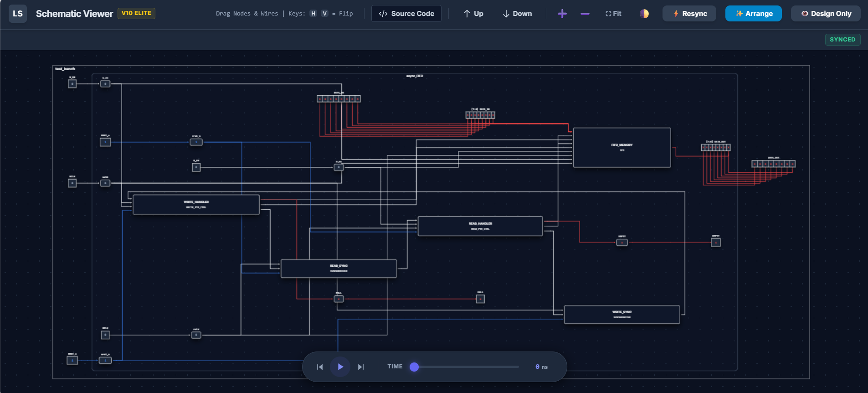
Task: Click the Down navigation button
Action: (x=517, y=14)
